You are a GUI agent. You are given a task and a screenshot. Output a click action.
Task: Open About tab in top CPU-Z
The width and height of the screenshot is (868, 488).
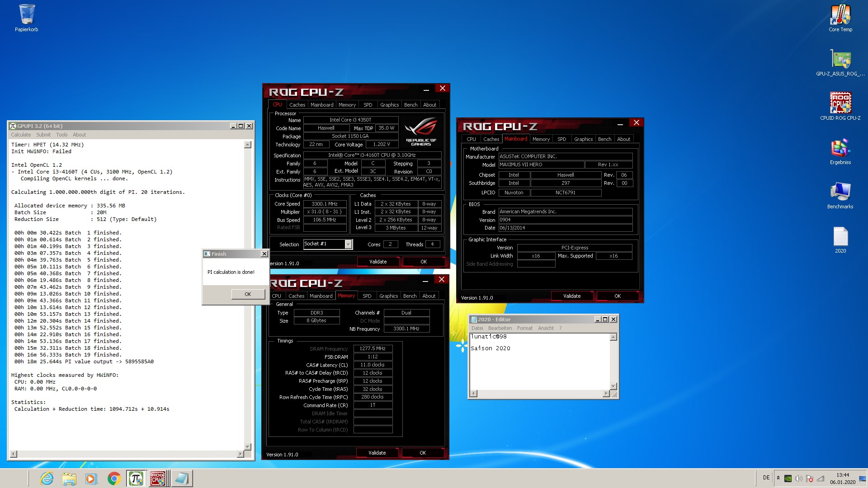click(x=429, y=105)
